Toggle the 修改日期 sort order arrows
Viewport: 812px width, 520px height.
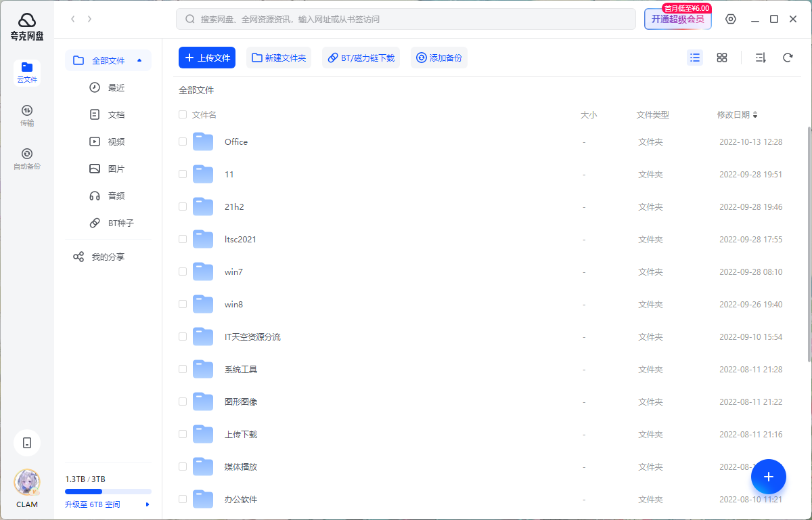[x=755, y=114]
